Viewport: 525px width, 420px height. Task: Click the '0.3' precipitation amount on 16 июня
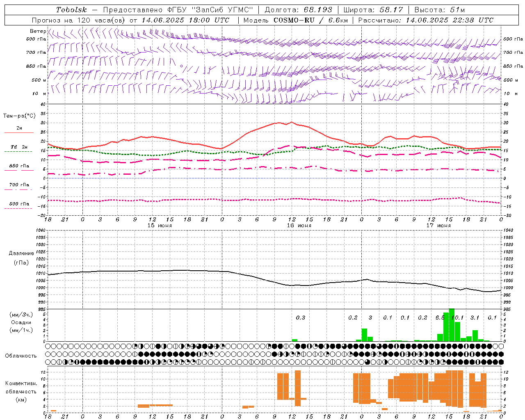coord(300,317)
